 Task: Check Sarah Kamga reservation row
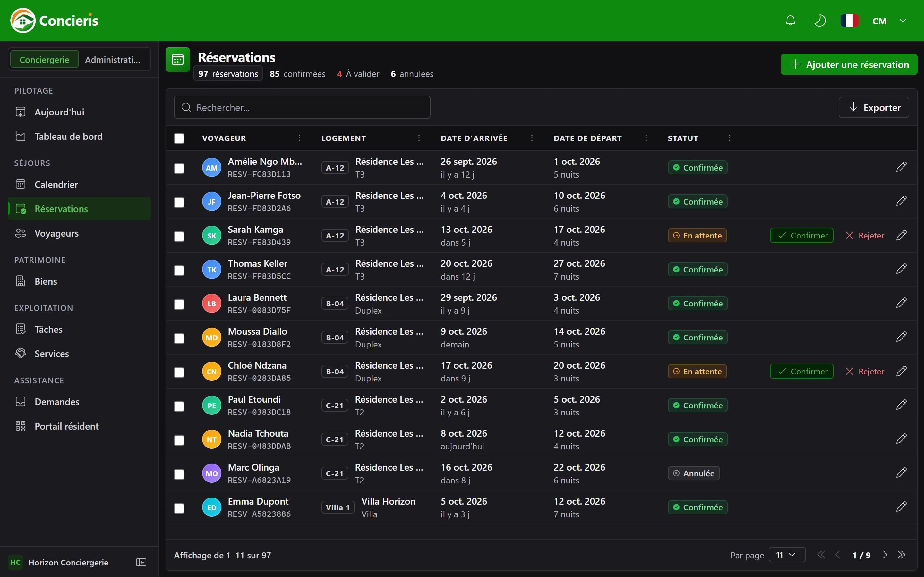(179, 236)
